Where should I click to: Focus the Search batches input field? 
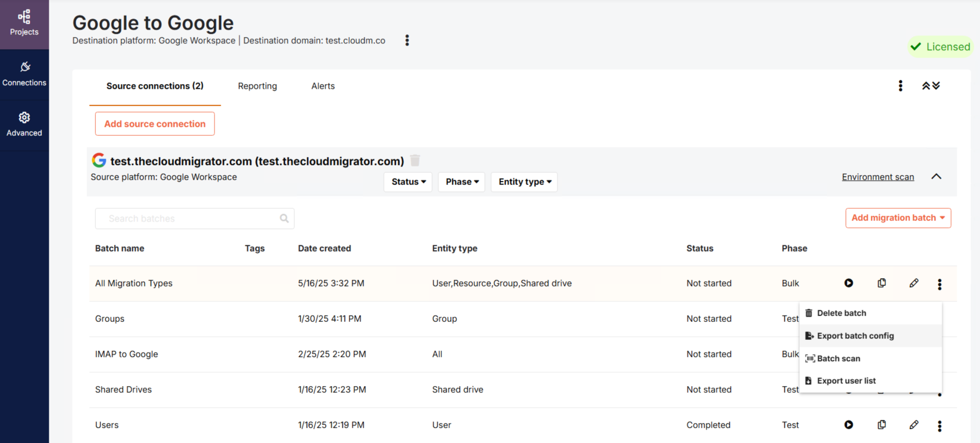pos(195,219)
